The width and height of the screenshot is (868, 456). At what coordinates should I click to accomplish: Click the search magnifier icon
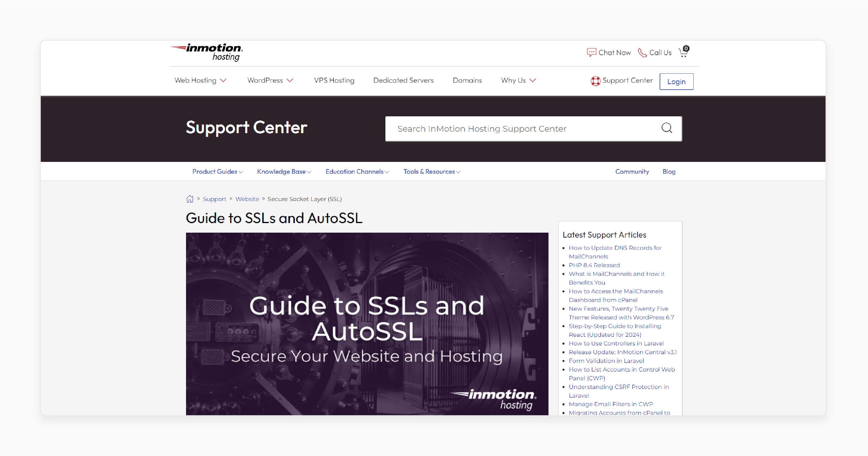667,128
